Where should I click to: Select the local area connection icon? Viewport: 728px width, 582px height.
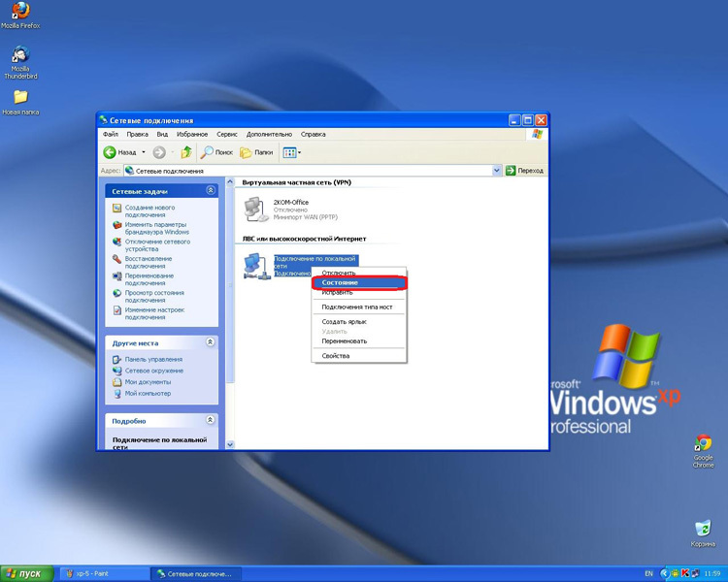(257, 267)
